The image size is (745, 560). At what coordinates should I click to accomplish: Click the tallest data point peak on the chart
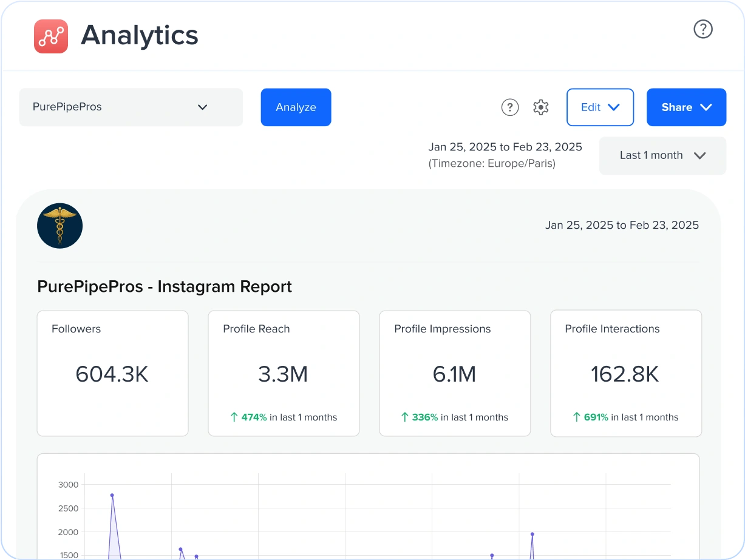coord(112,496)
